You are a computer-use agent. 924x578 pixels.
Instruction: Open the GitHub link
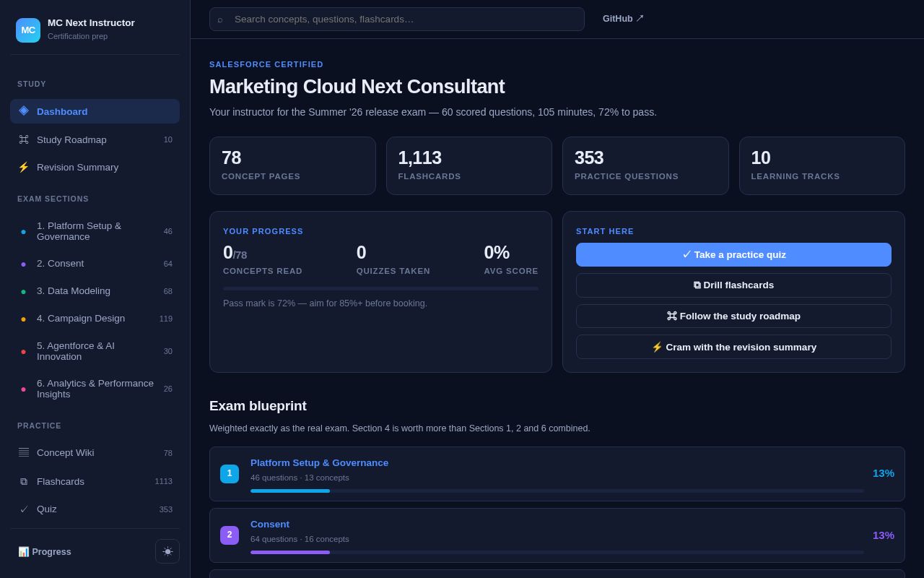pos(623,19)
